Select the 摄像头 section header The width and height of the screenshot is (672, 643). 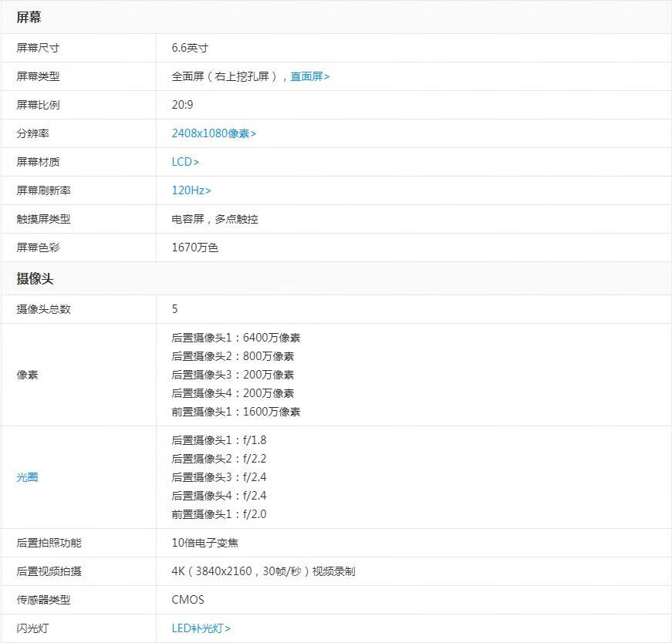[x=35, y=278]
